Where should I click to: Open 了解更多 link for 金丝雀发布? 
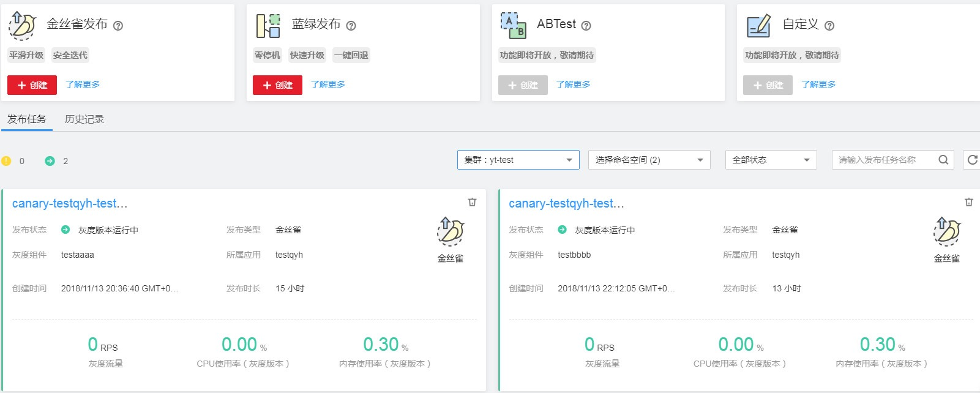point(83,84)
